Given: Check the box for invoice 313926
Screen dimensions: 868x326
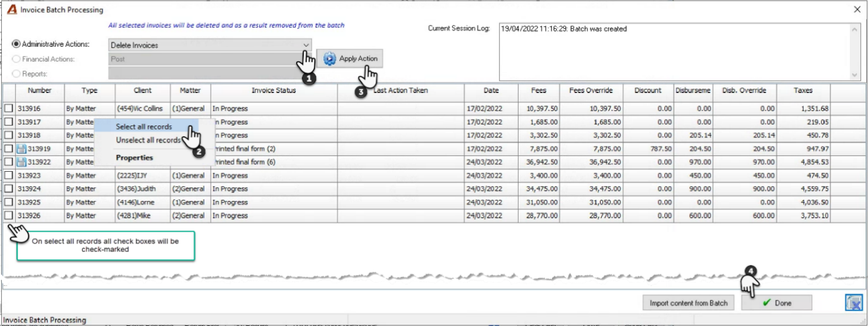Looking at the screenshot, I should click(x=9, y=215).
